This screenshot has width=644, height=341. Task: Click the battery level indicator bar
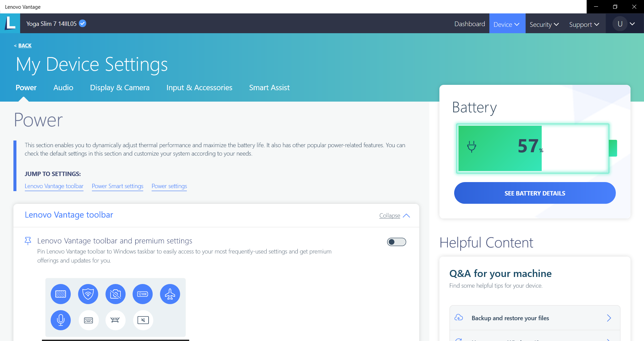pos(533,148)
